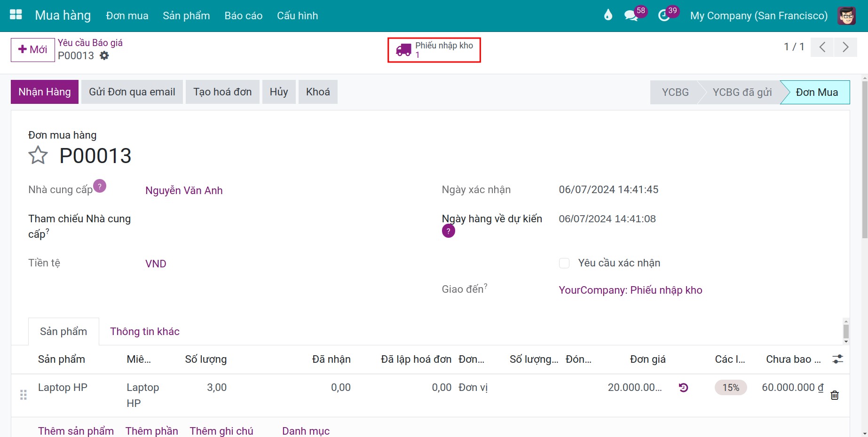Open optional columns settings icon

837,359
